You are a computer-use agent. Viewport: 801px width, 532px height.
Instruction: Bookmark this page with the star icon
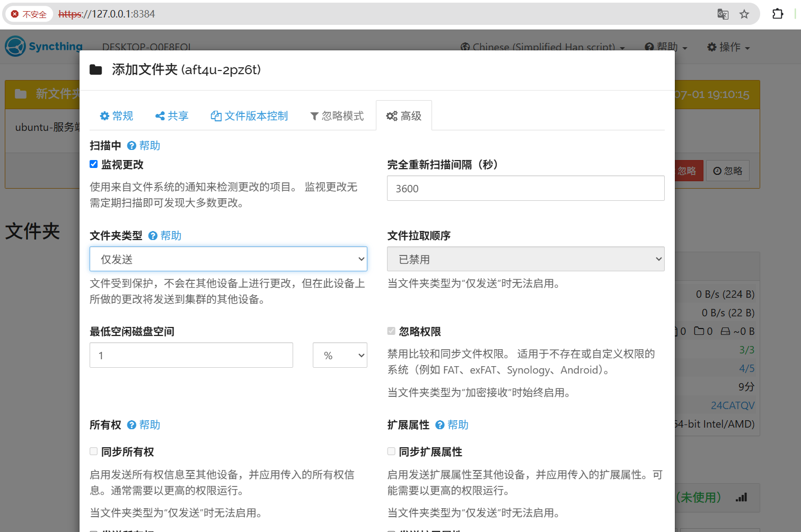(744, 14)
